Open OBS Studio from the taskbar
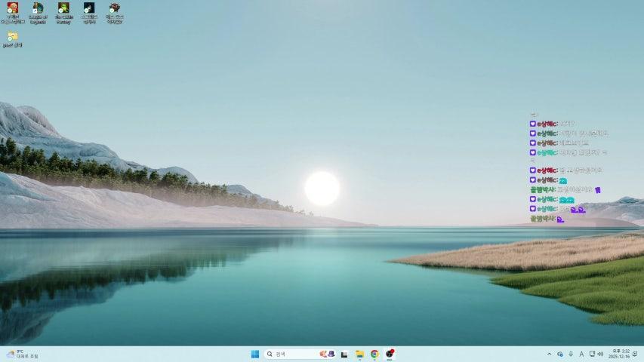644x362 pixels. click(x=390, y=354)
